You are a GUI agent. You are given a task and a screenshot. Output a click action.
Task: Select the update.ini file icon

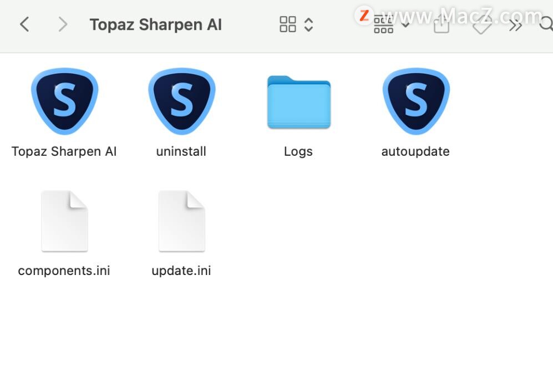click(181, 221)
